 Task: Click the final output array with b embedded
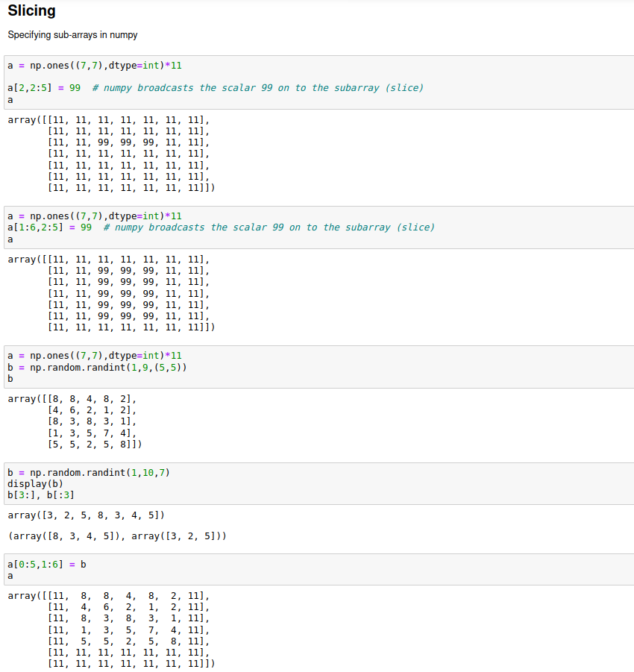(x=111, y=629)
